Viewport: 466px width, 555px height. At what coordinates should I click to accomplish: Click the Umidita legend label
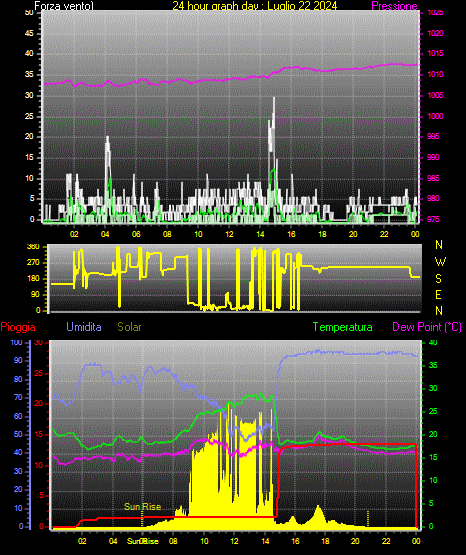[84, 327]
